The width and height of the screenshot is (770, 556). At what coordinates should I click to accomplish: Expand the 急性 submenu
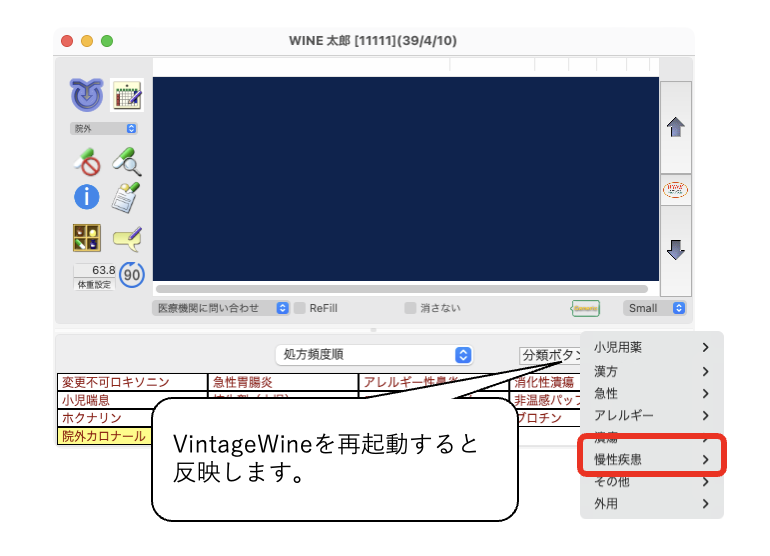click(x=652, y=393)
